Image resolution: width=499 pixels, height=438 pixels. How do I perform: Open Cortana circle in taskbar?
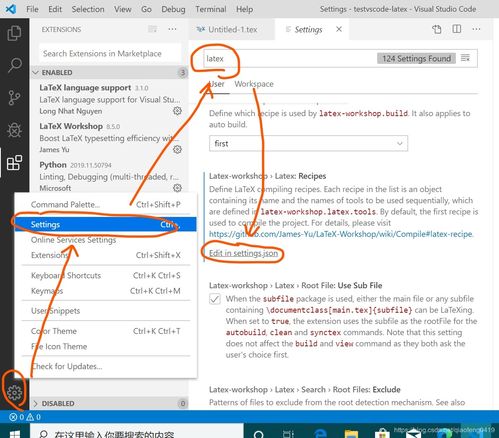[259, 434]
